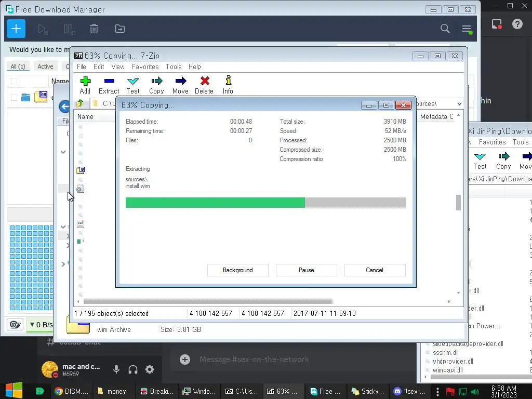The image size is (532, 399).
Task: Click the help question mark icon
Action: pos(517,24)
